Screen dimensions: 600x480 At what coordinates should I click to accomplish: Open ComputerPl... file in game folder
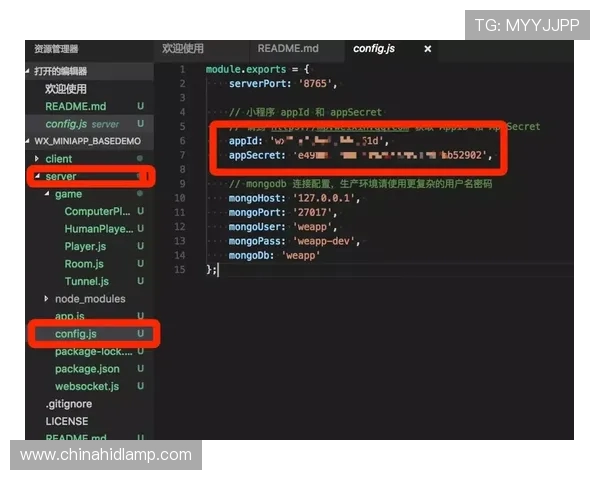[x=97, y=212]
